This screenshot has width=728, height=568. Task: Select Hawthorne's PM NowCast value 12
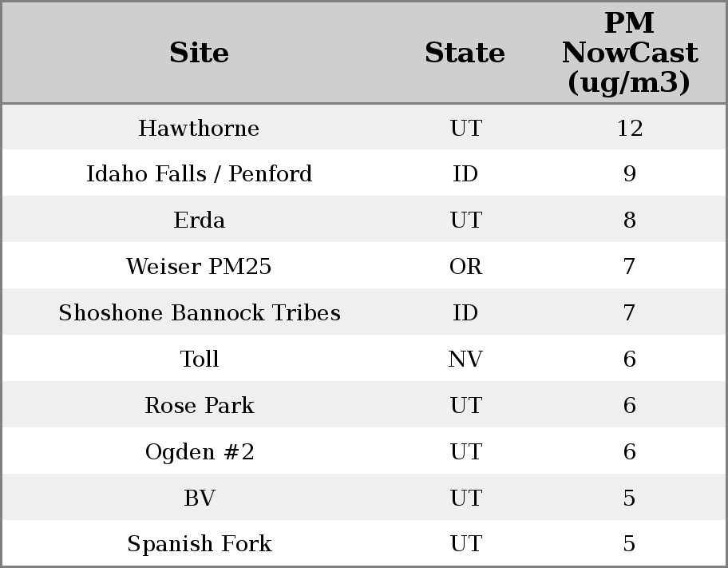click(629, 129)
